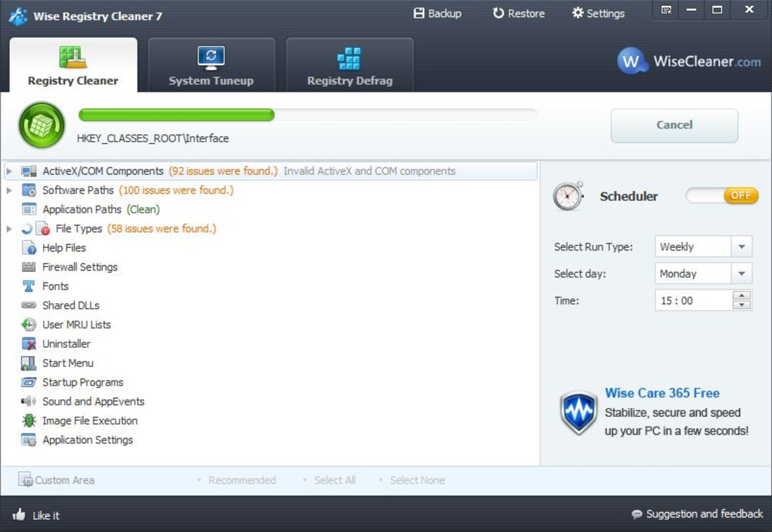Switch to the System Tuneup tab

[x=211, y=65]
